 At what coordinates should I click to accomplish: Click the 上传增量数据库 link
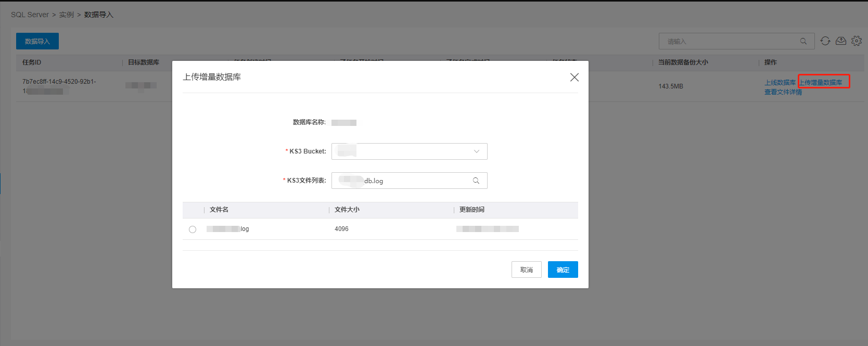click(x=821, y=83)
